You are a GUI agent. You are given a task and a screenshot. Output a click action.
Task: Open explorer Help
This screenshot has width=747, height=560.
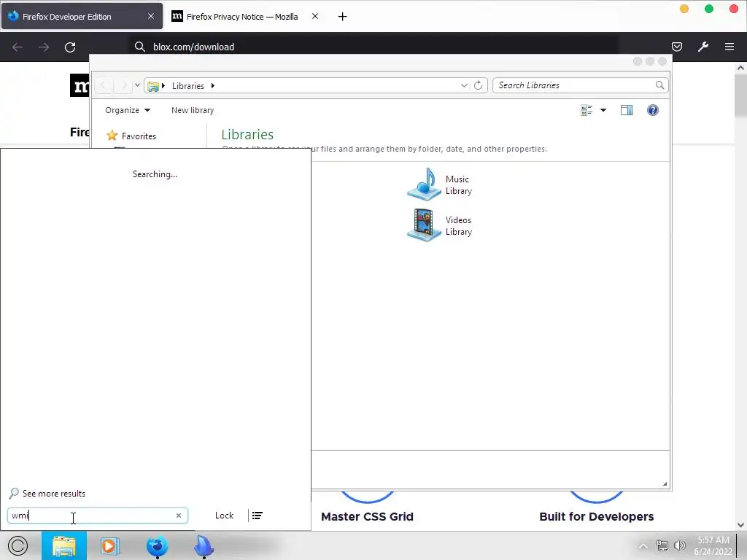tap(653, 111)
